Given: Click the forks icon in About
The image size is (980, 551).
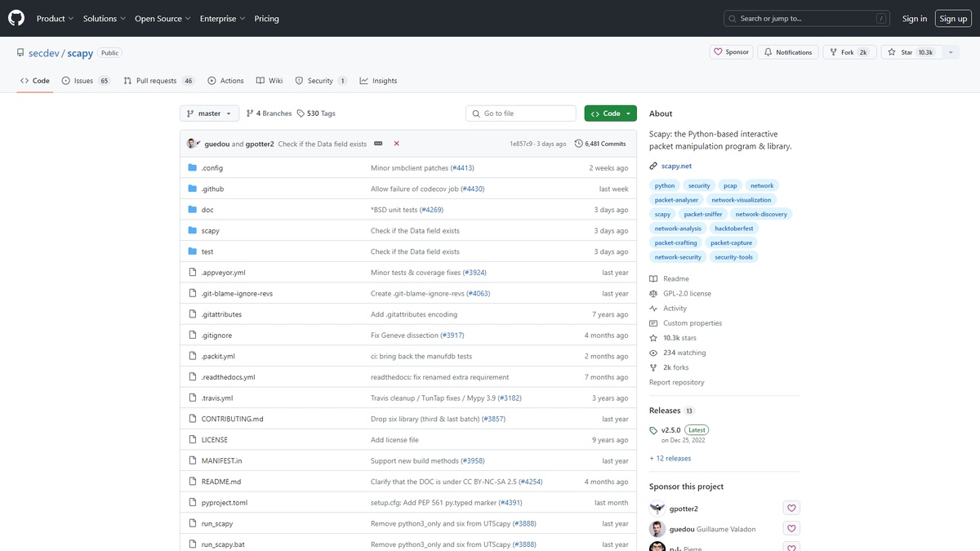Looking at the screenshot, I should [653, 367].
